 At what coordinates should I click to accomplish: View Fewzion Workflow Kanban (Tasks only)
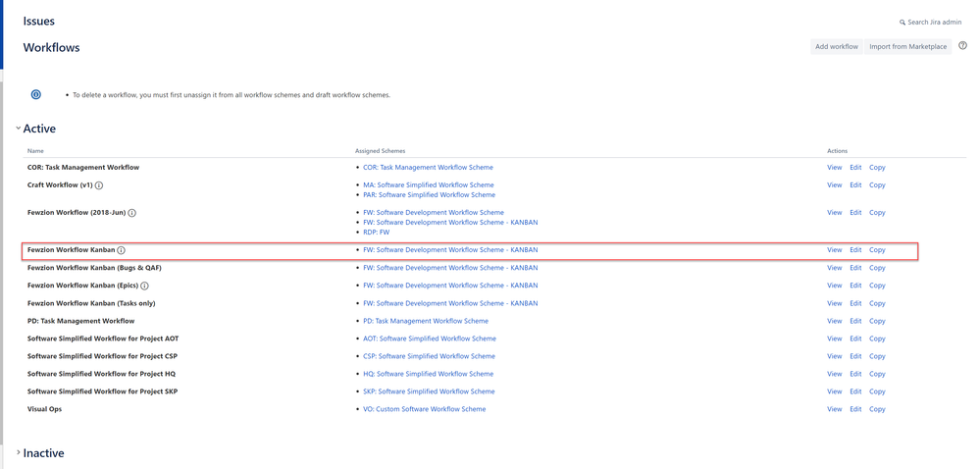tap(835, 303)
